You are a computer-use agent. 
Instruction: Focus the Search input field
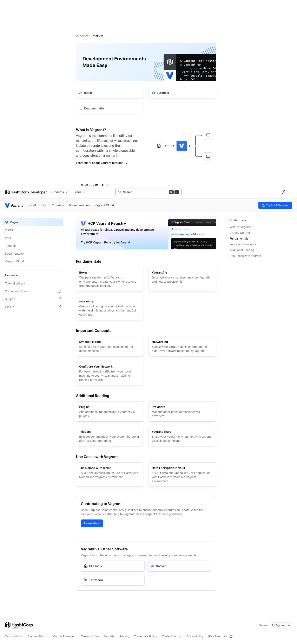(x=148, y=192)
